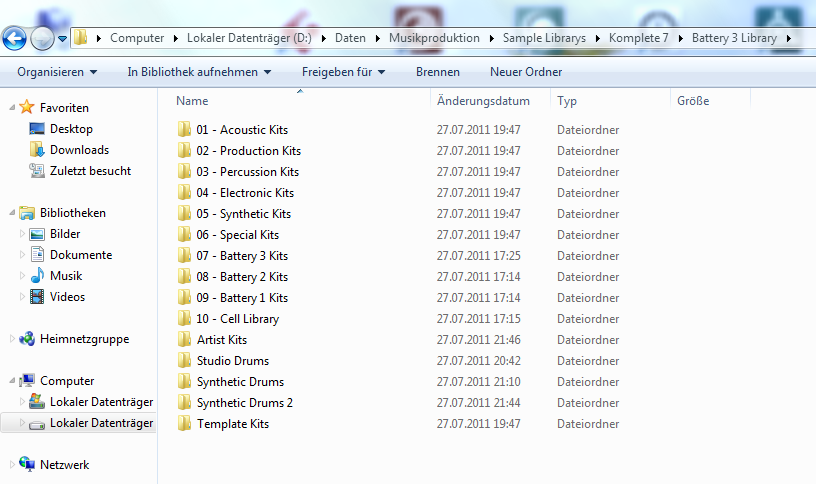Screen dimensions: 816x484
Task: Open dropdown arrow after Daten breadcrumb
Action: click(x=377, y=38)
